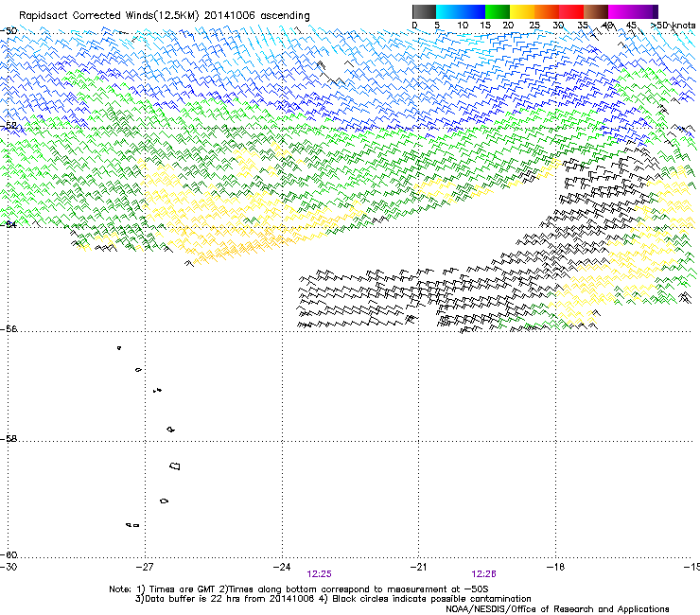Click the northernmost small island outline near -56.3 latitude
This screenshot has width=700, height=615.
tap(119, 348)
